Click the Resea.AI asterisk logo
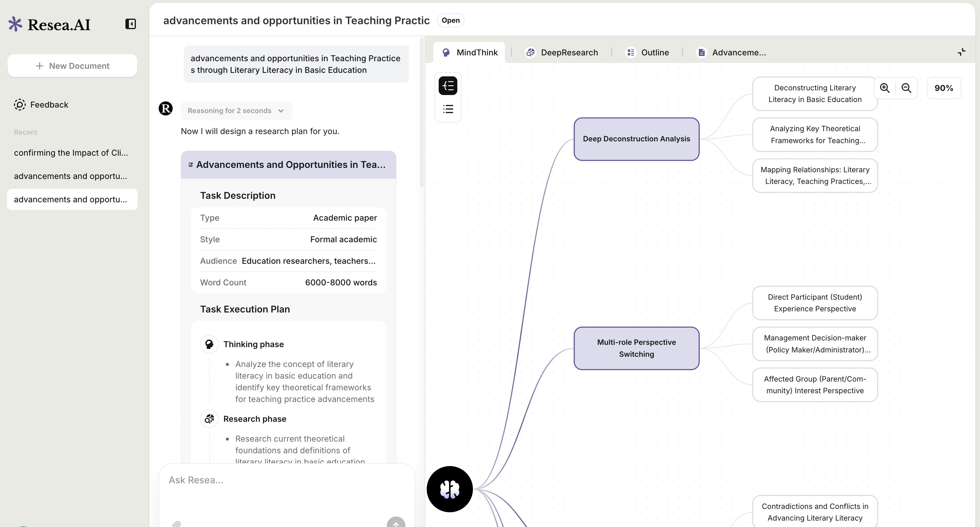This screenshot has width=980, height=527. click(x=15, y=24)
